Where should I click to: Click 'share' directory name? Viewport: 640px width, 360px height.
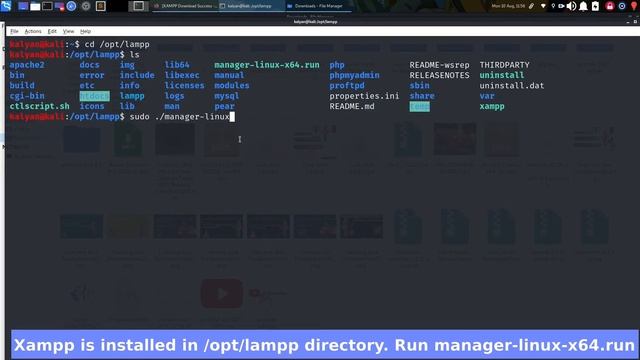click(422, 96)
